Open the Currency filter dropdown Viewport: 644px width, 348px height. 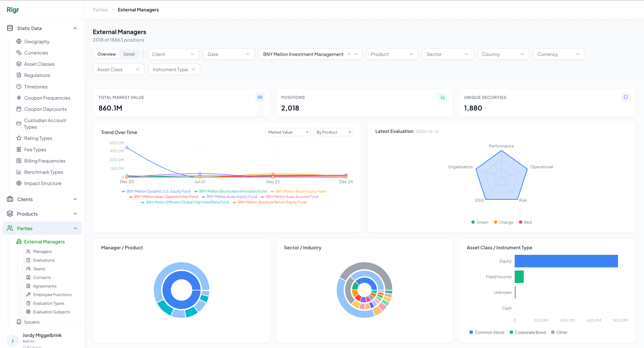coord(559,54)
